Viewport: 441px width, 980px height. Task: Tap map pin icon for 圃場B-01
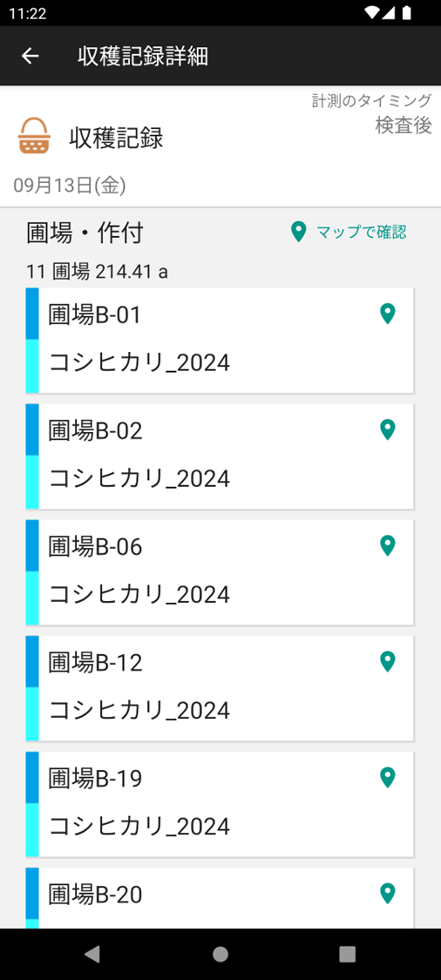388,313
